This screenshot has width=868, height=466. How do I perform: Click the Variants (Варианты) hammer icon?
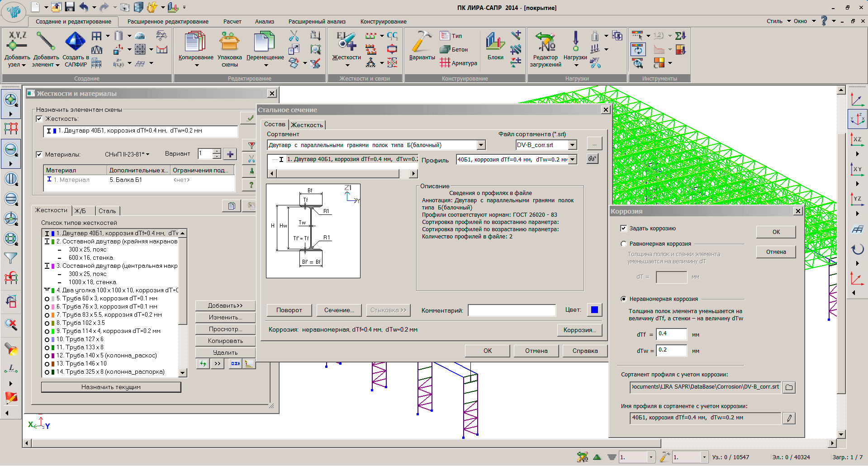422,42
